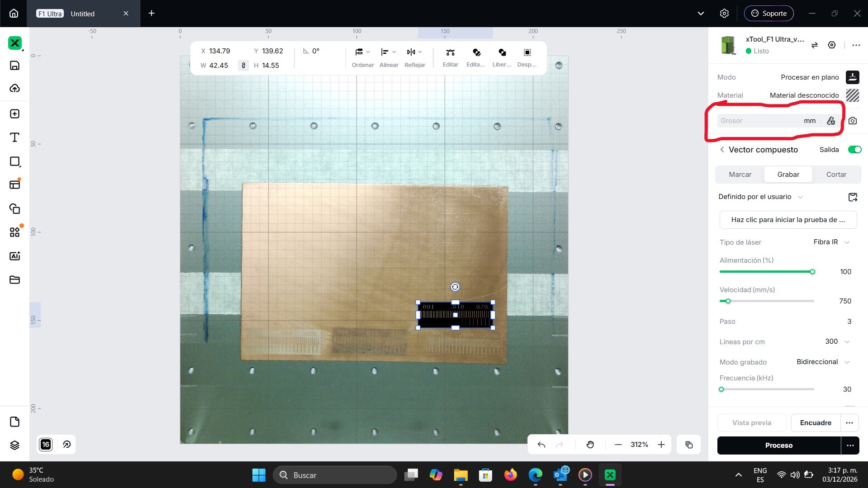Open the Reflejar dropdown

(415, 57)
